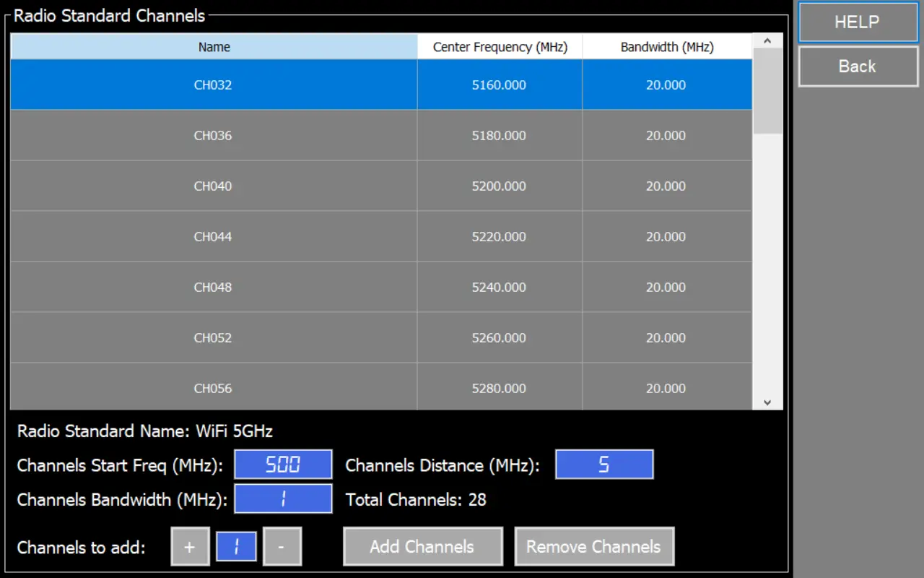The width and height of the screenshot is (924, 578).
Task: Click the Remove Channels button
Action: (x=593, y=547)
